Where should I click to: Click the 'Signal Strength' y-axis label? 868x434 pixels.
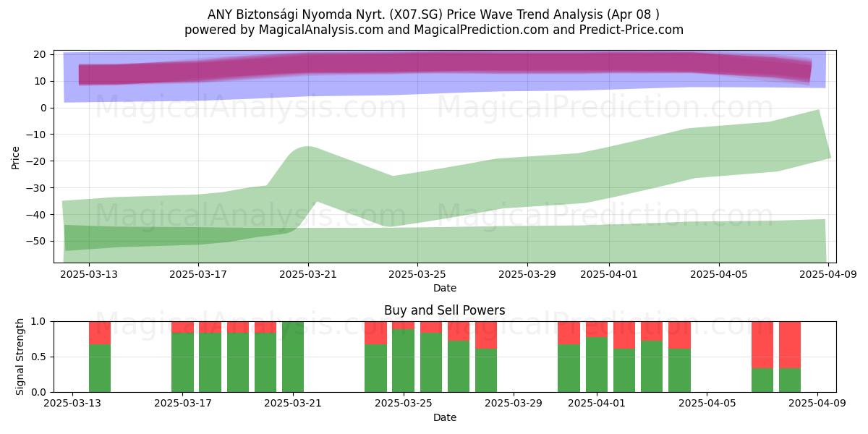point(20,357)
